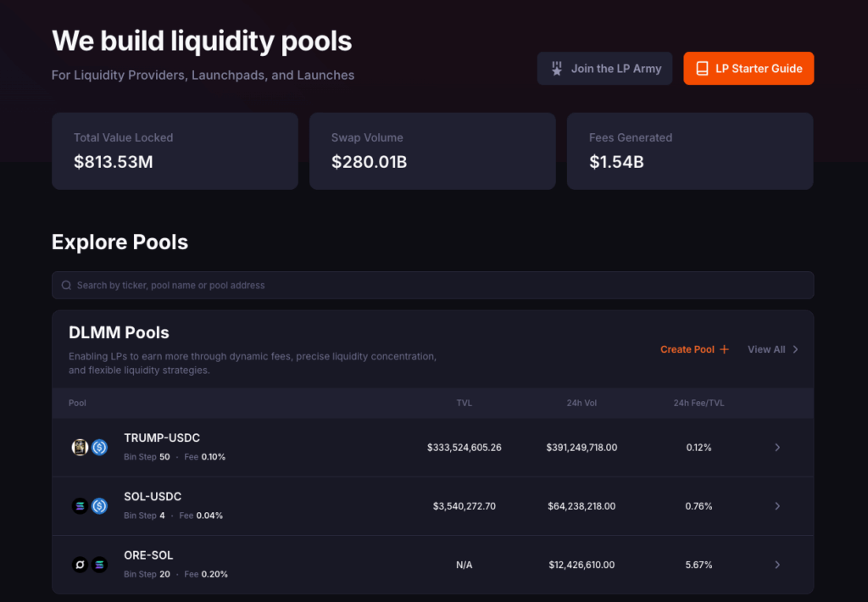Sort pools by the TVL column header

click(464, 403)
